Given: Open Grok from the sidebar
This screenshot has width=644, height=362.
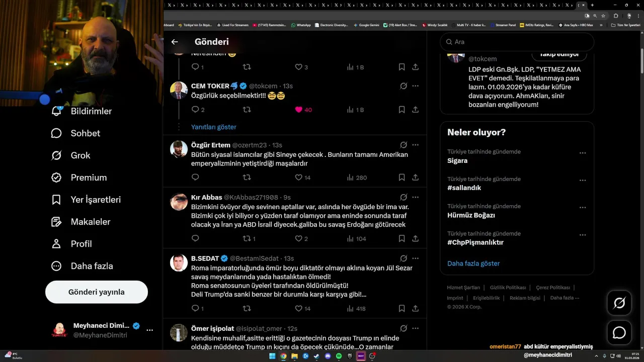Looking at the screenshot, I should pyautogui.click(x=70, y=155).
